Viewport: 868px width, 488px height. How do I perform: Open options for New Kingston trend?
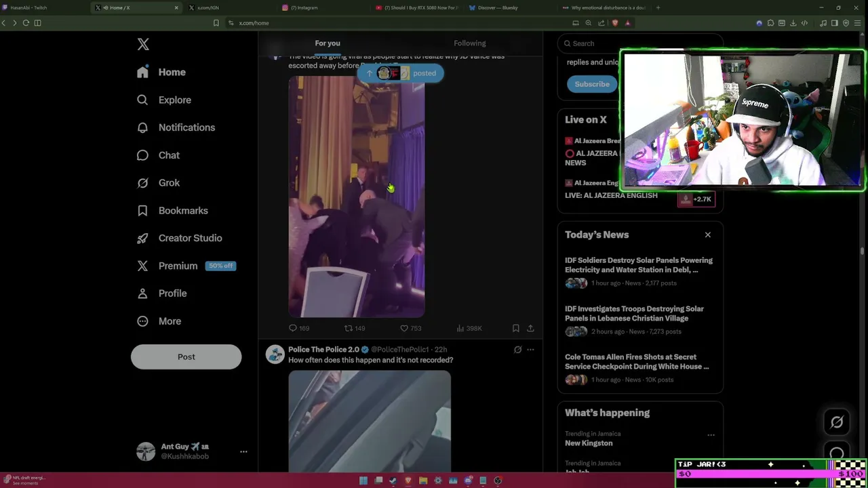[x=711, y=435]
